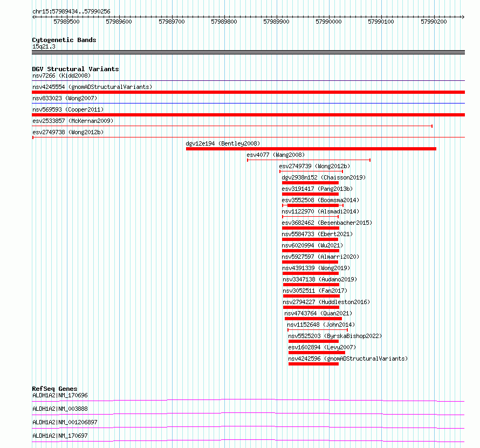
Task: Open esv3682462 (Besenbacher2015) entry
Action: click(327, 223)
